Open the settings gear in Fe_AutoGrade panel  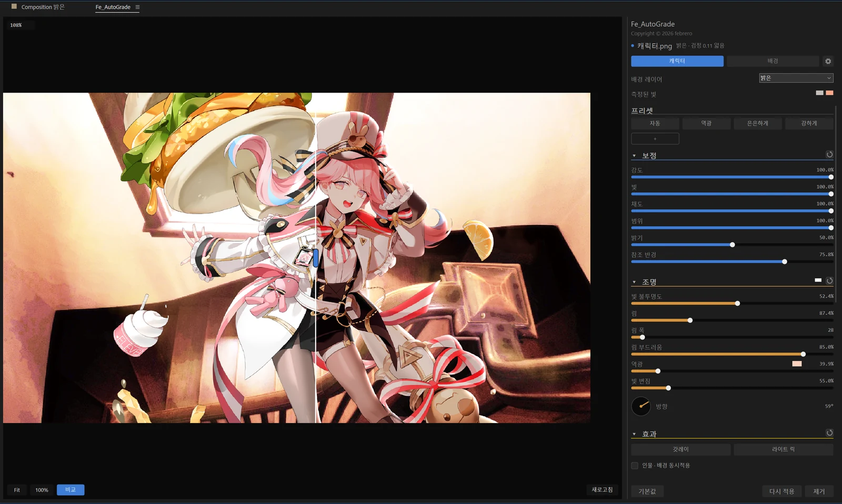coord(828,61)
